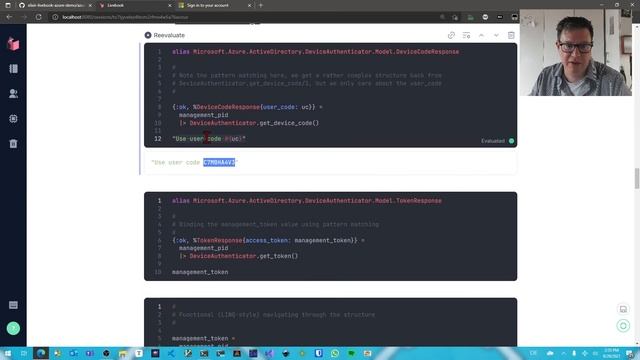This screenshot has height=360, width=640.
Task: Open the browser tab actions menu icon
Action: 7,5
